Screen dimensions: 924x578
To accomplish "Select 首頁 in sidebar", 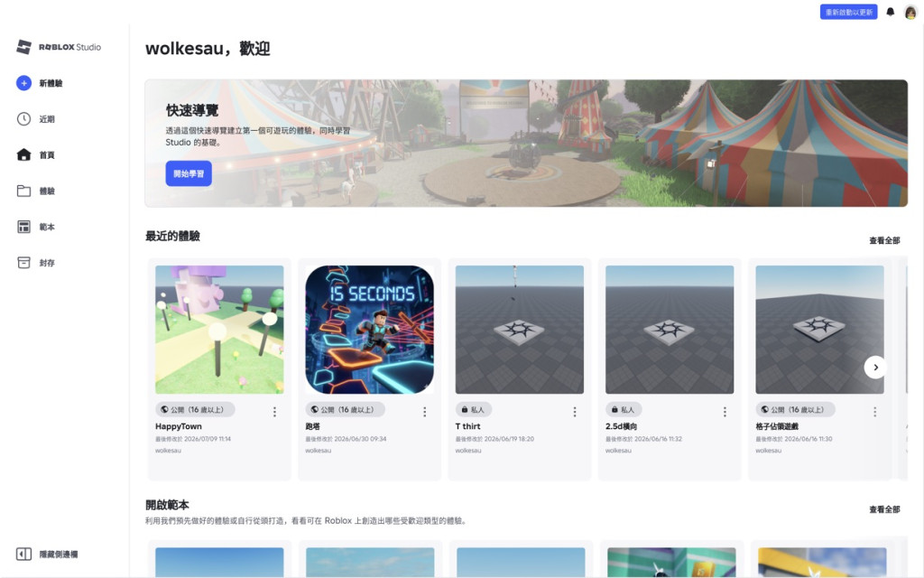I will [x=47, y=155].
